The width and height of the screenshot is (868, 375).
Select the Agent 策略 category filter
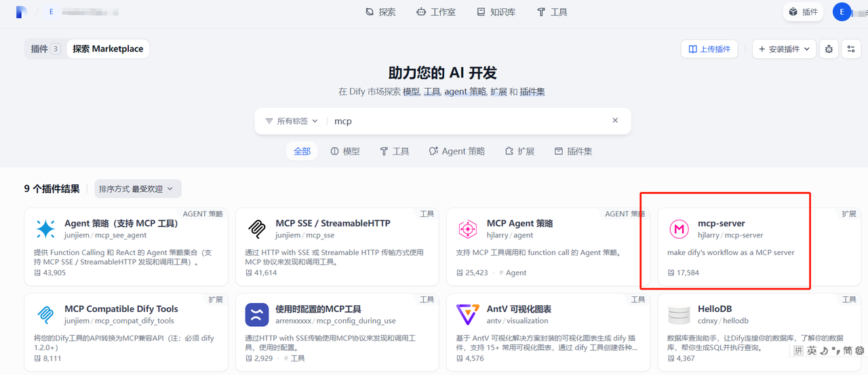[x=457, y=151]
